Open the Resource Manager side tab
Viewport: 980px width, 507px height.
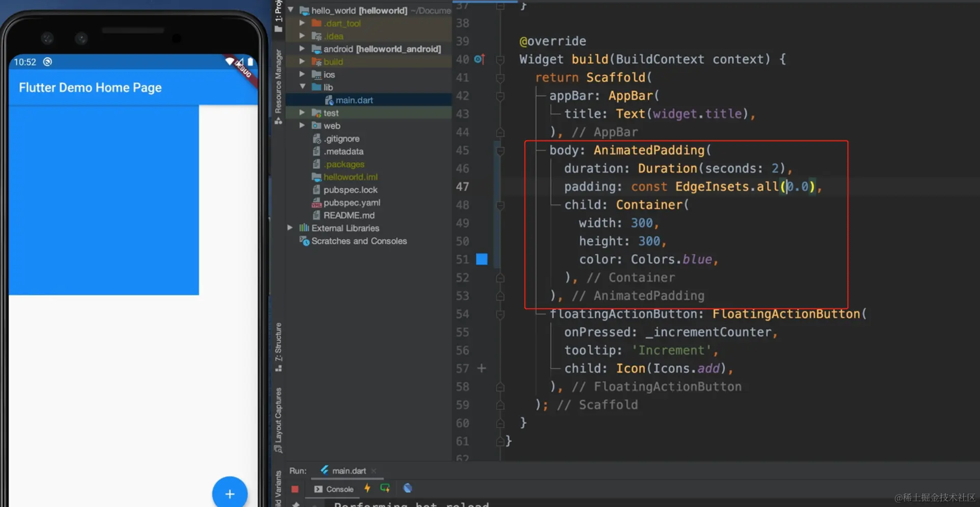278,87
